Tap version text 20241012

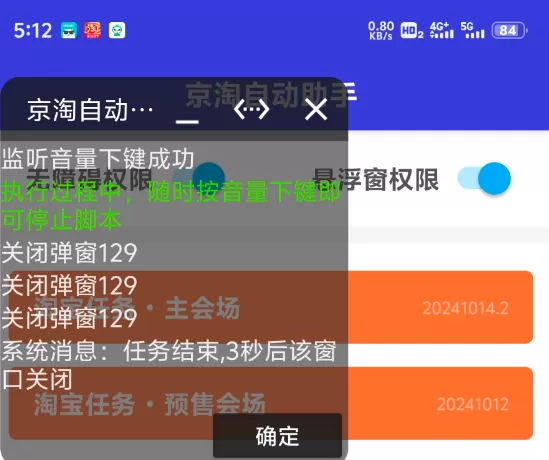click(473, 405)
